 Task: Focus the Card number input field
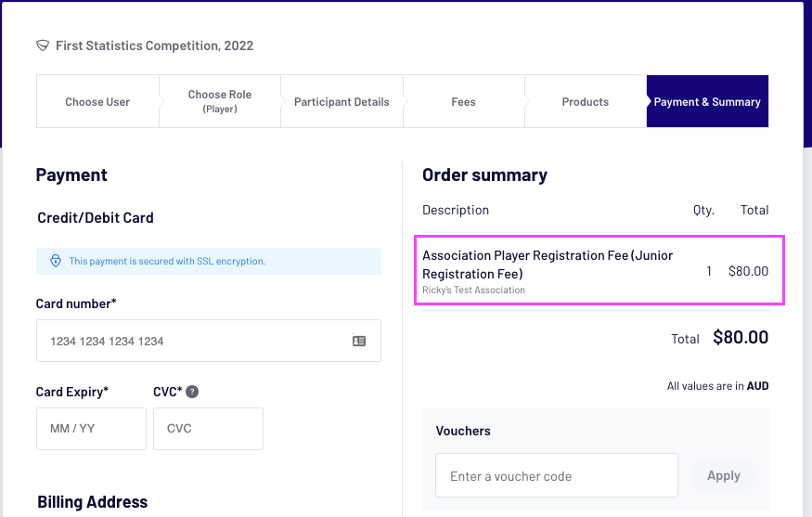(x=195, y=341)
